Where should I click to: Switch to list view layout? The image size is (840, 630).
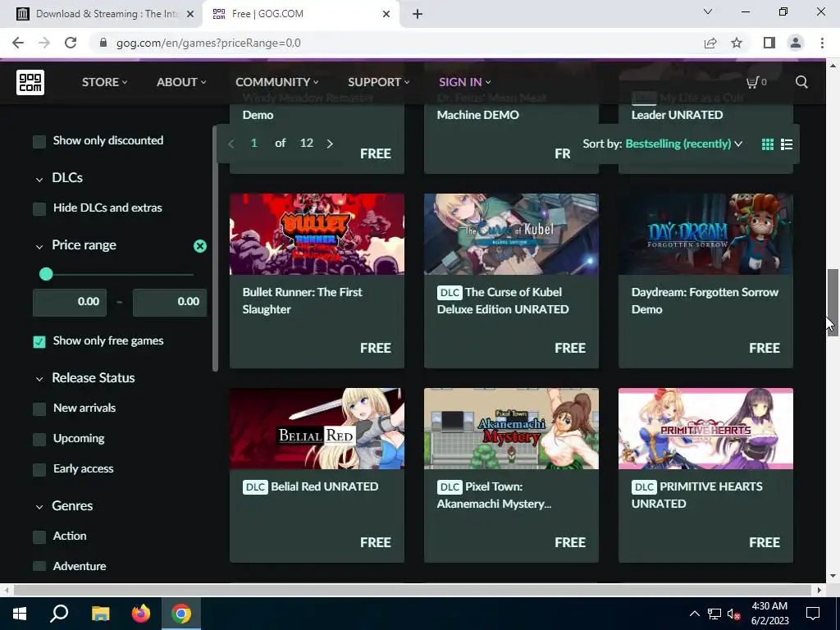tap(787, 144)
